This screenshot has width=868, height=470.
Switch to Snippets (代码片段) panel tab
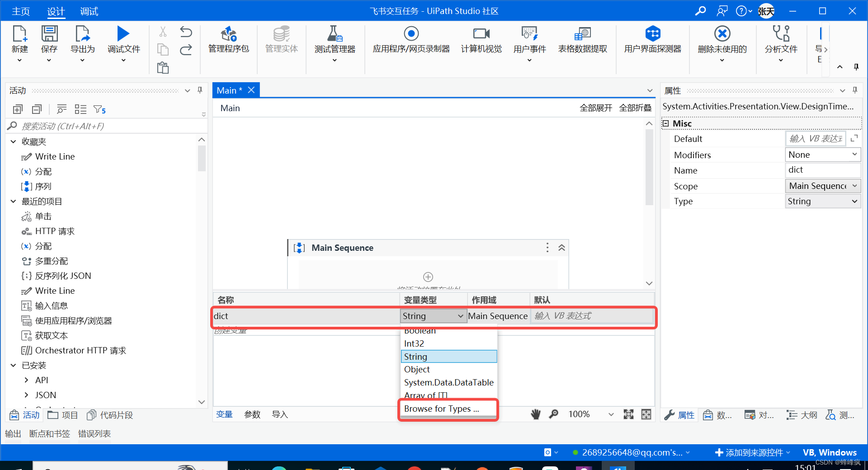point(110,415)
